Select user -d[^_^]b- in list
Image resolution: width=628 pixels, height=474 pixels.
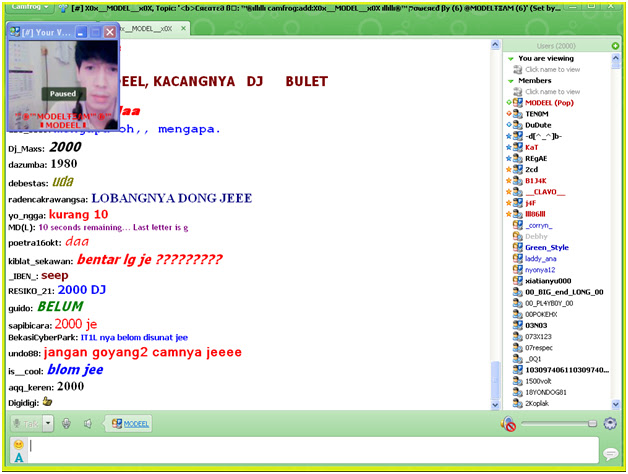tap(543, 136)
